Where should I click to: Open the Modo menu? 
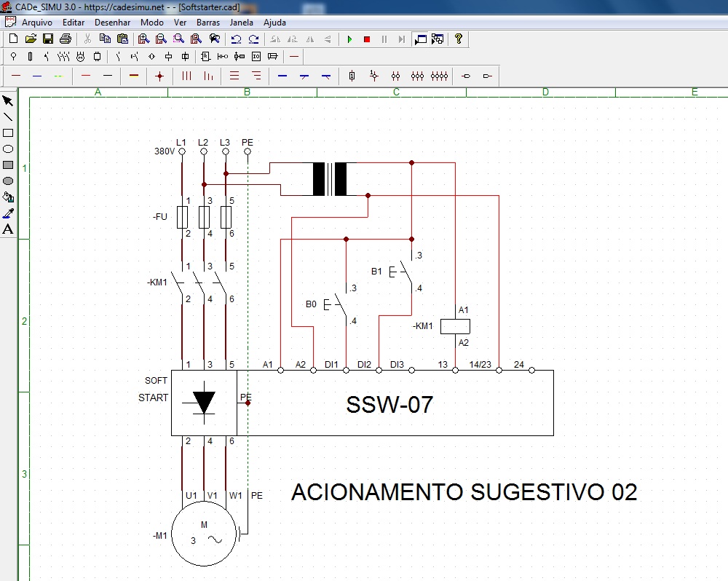pos(151,23)
